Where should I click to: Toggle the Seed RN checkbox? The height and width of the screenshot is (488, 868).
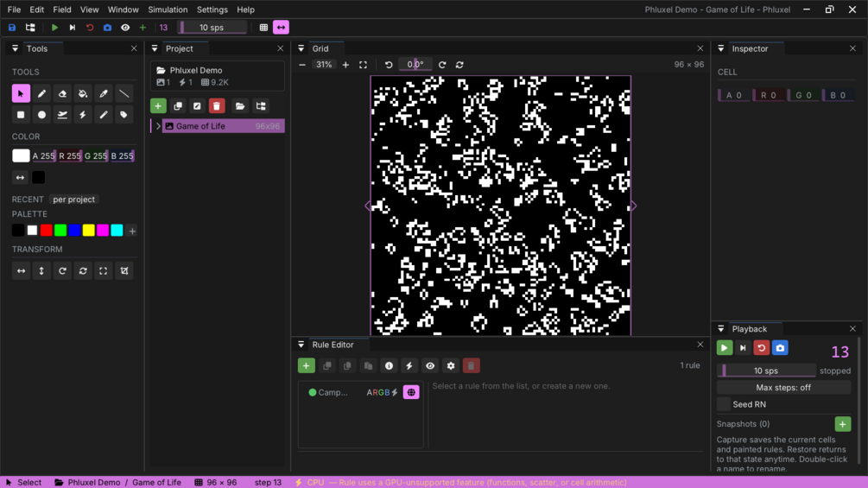(x=724, y=404)
